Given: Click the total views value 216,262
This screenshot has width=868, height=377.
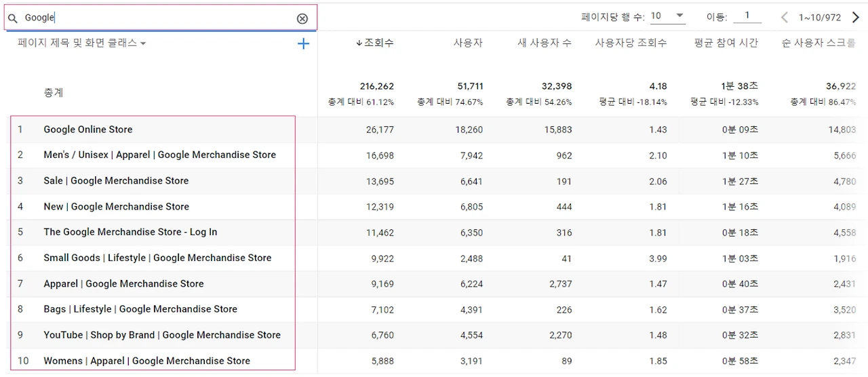Looking at the screenshot, I should [x=376, y=86].
